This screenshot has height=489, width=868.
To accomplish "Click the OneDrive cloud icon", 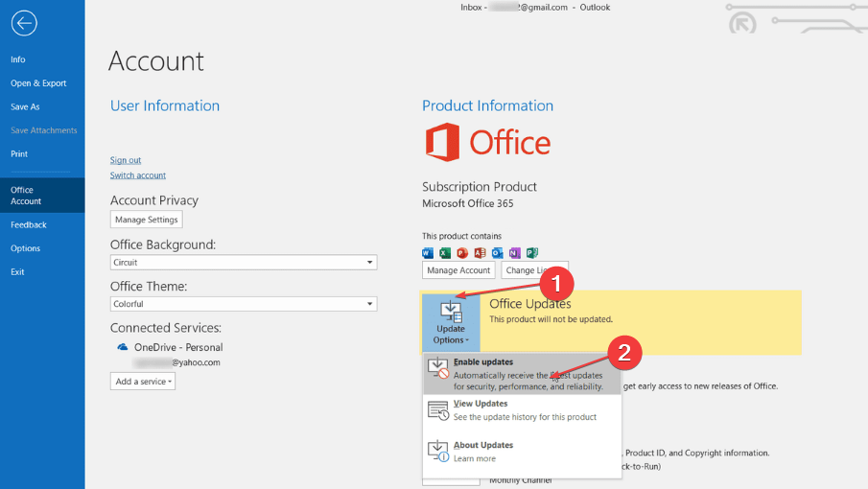I will coord(123,347).
